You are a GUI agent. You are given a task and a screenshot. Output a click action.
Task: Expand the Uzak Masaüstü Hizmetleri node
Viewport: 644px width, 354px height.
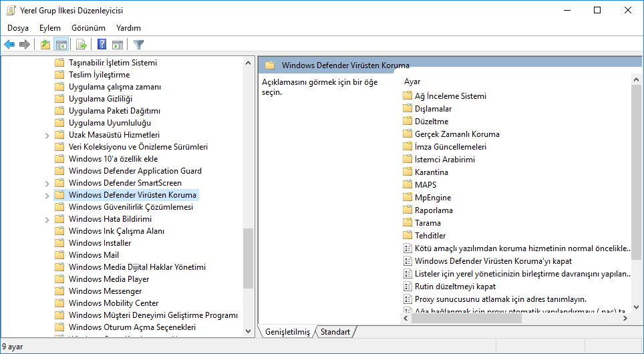[x=47, y=135]
